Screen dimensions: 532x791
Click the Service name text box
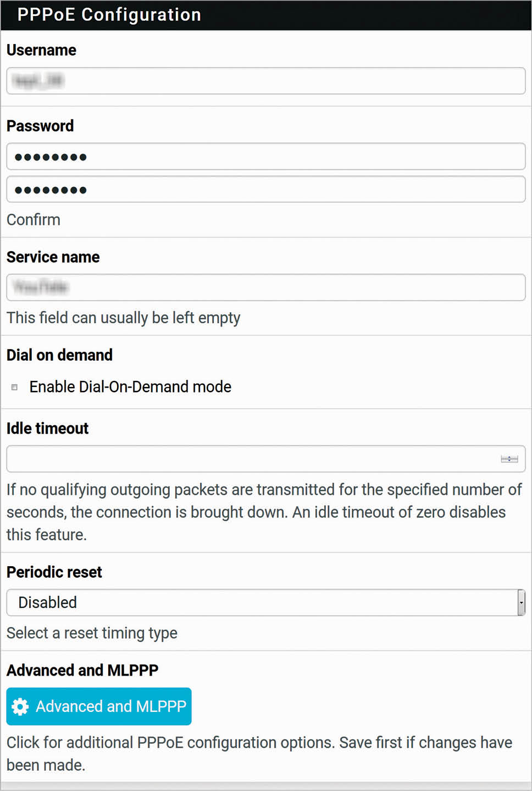click(266, 287)
